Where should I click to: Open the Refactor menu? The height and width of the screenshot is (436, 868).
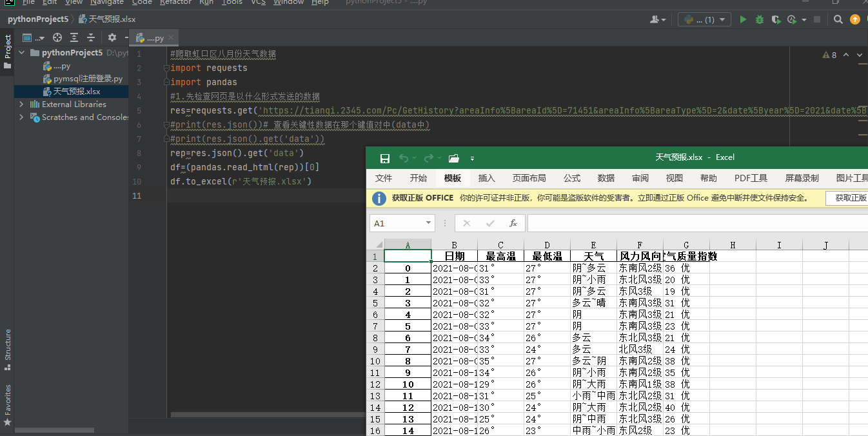tap(175, 3)
